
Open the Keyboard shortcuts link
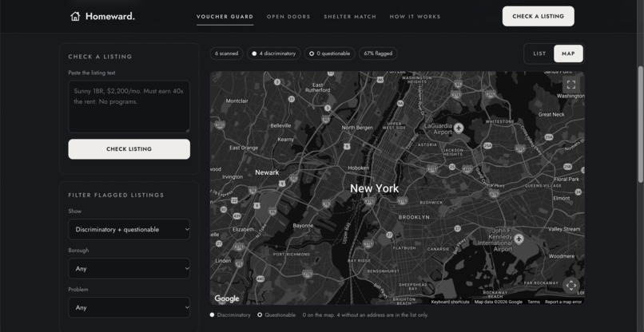coord(450,302)
